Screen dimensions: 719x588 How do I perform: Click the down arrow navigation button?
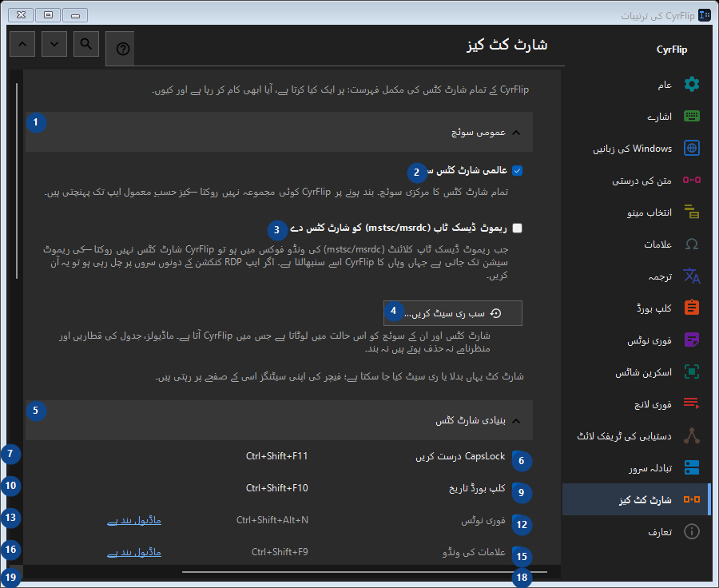[54, 44]
